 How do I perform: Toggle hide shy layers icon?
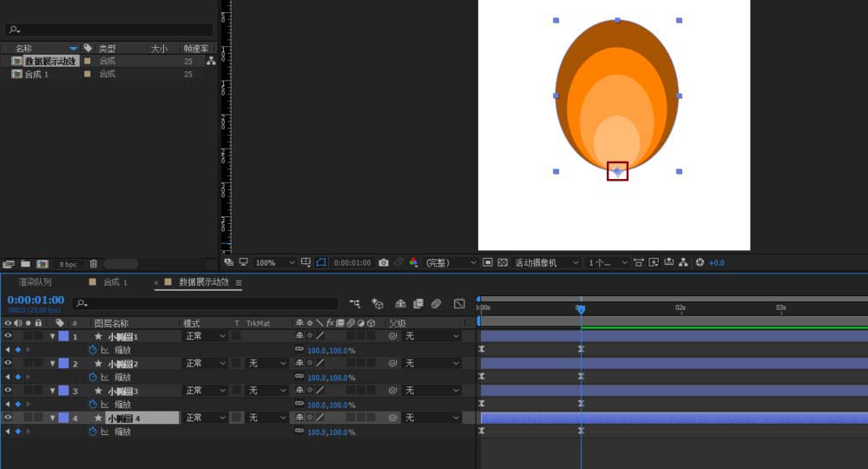point(400,303)
